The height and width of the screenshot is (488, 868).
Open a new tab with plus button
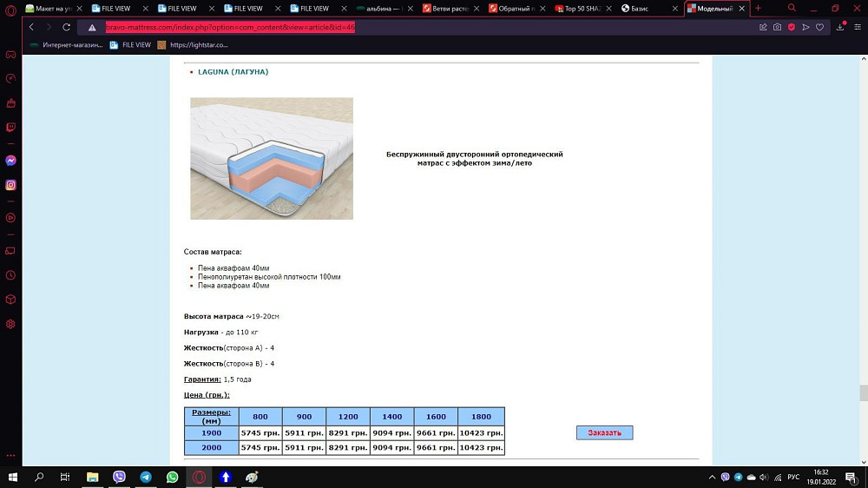click(758, 8)
